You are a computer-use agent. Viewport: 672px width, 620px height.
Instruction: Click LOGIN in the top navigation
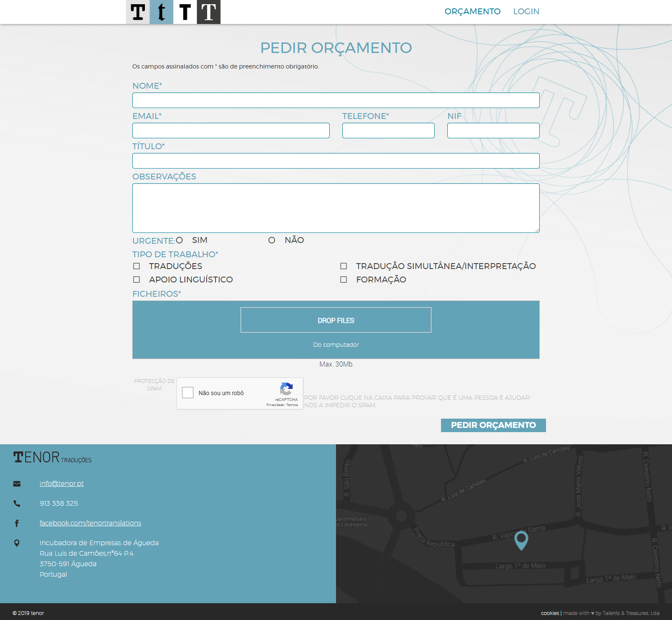526,11
